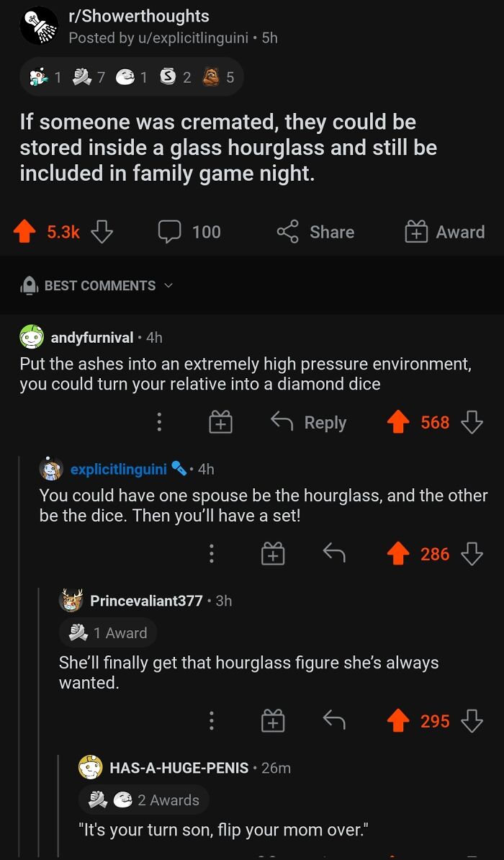The height and width of the screenshot is (860, 504).
Task: Reply to andyfurnival's comment
Action: 309,423
